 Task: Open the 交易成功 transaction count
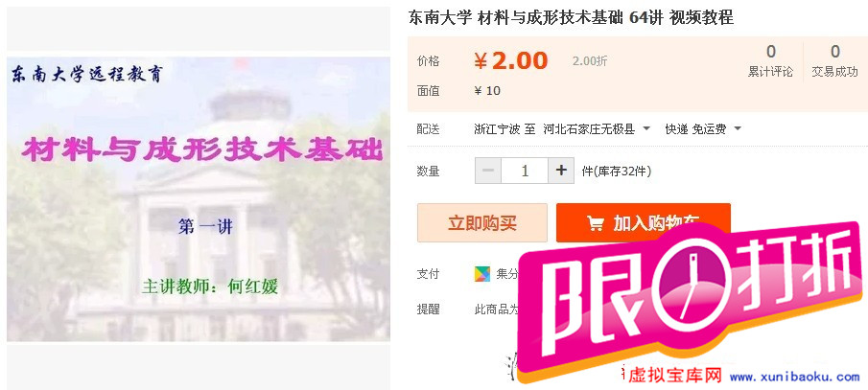click(x=834, y=61)
